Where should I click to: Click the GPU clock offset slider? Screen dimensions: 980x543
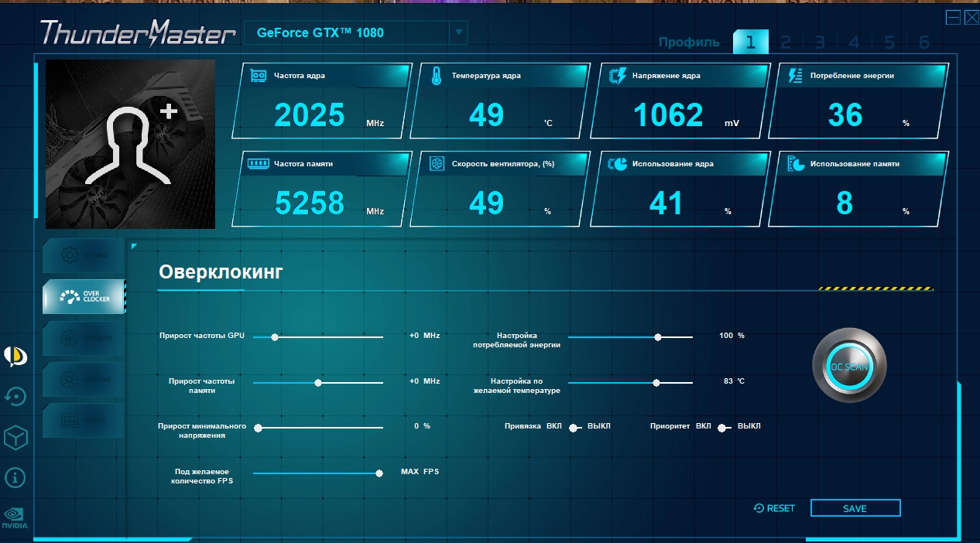pyautogui.click(x=318, y=337)
